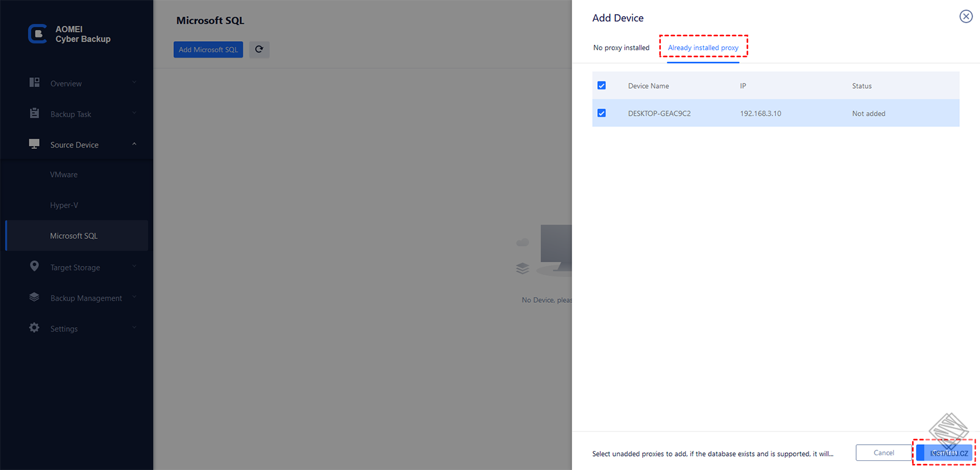Screen dimensions: 980x470
Task: Expand the Overview menu chevron
Action: click(134, 83)
